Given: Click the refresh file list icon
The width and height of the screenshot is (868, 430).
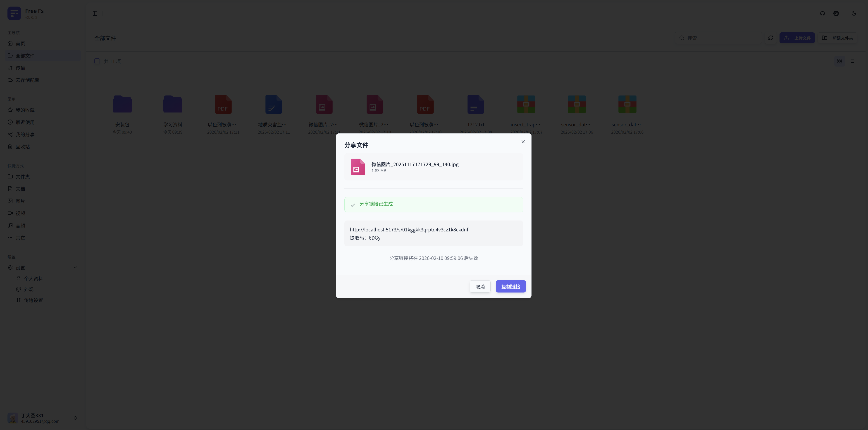Looking at the screenshot, I should tap(770, 38).
